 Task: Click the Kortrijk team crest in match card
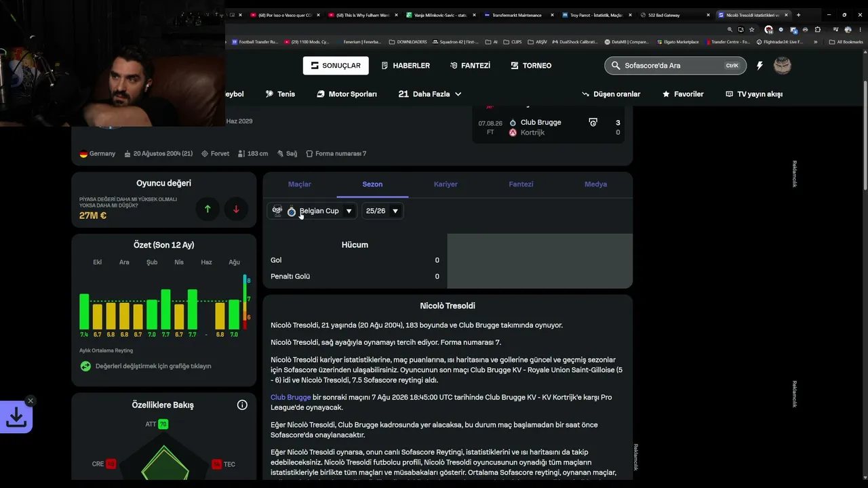coord(513,133)
